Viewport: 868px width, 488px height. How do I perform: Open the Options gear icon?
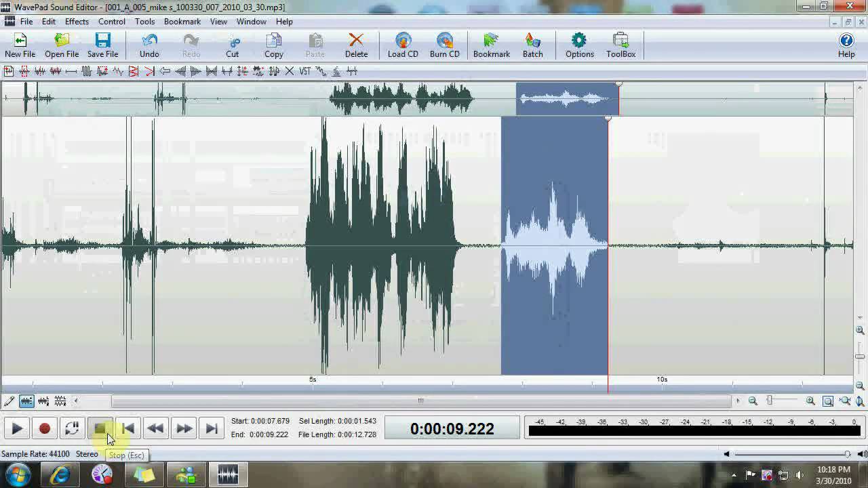580,45
